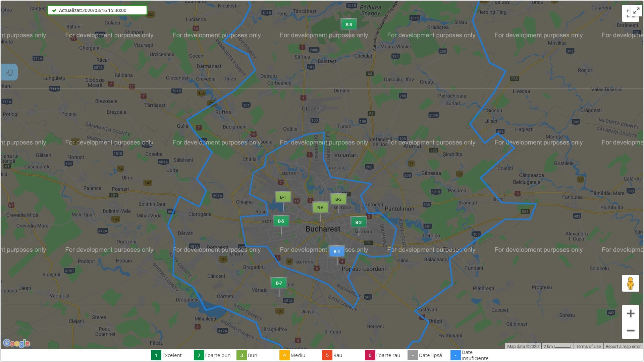
Task: Zoom out with the minus button
Action: [x=631, y=330]
